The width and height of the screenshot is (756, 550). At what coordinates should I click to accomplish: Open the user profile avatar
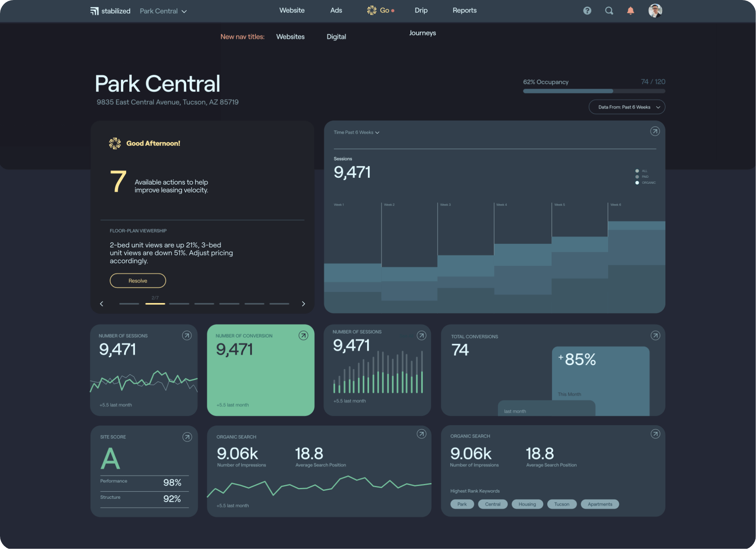click(x=655, y=11)
